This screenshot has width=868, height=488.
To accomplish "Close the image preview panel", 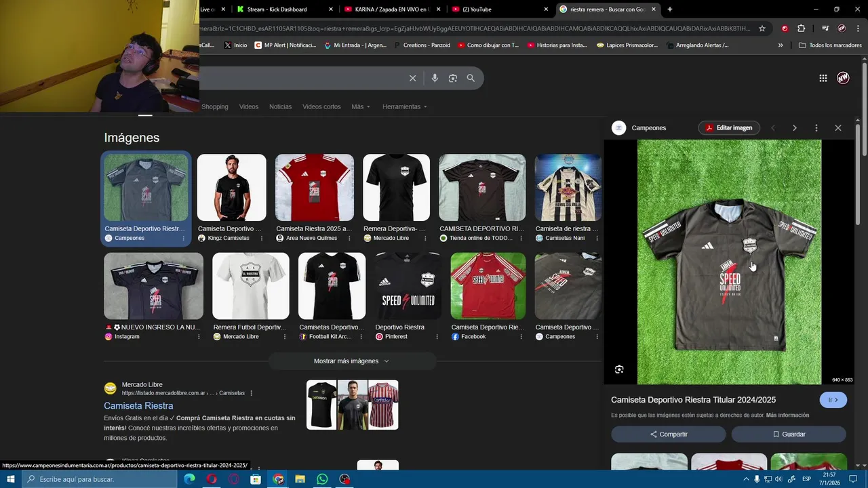I will tap(838, 127).
